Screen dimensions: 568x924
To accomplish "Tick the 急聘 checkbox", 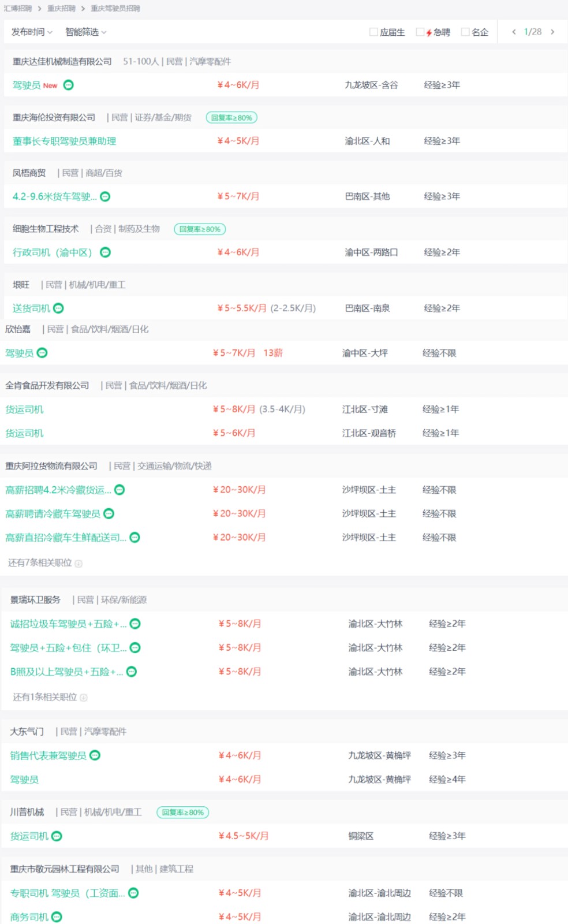I will coord(420,32).
